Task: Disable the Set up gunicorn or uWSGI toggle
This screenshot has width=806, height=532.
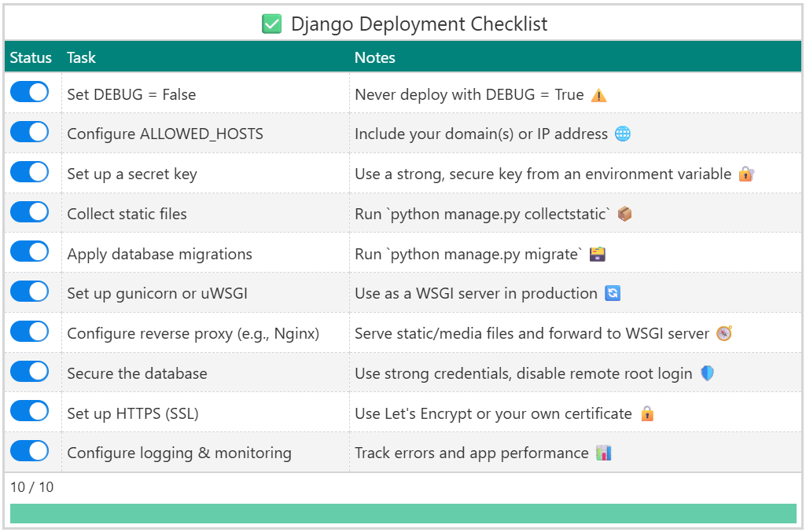Action: tap(29, 292)
